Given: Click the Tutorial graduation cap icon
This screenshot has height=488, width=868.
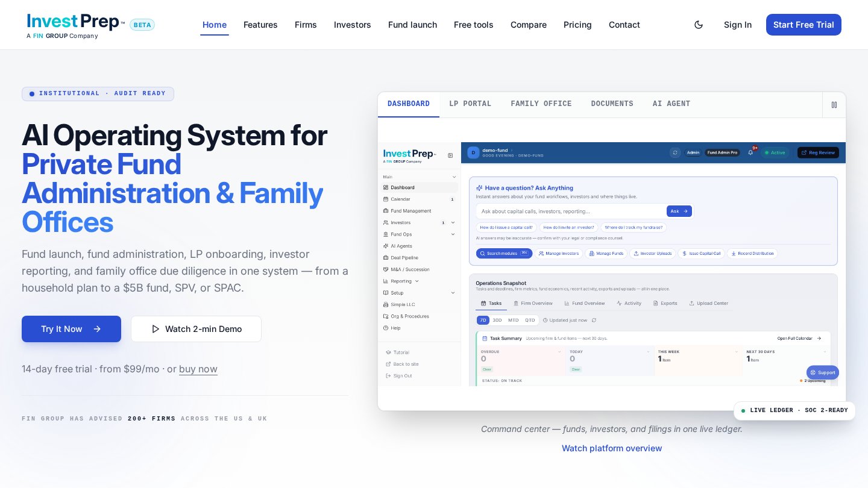Looking at the screenshot, I should pyautogui.click(x=388, y=352).
